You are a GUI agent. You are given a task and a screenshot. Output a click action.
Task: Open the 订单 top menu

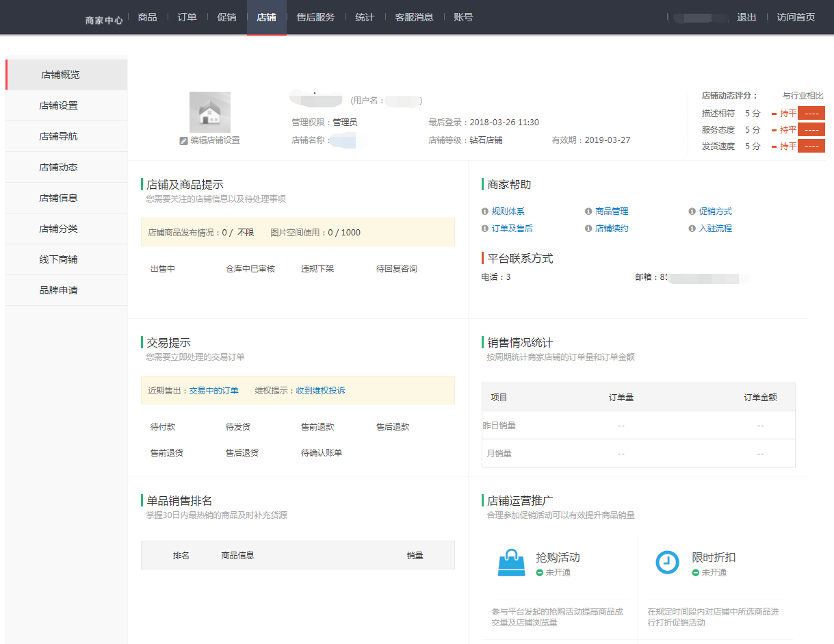click(x=187, y=17)
